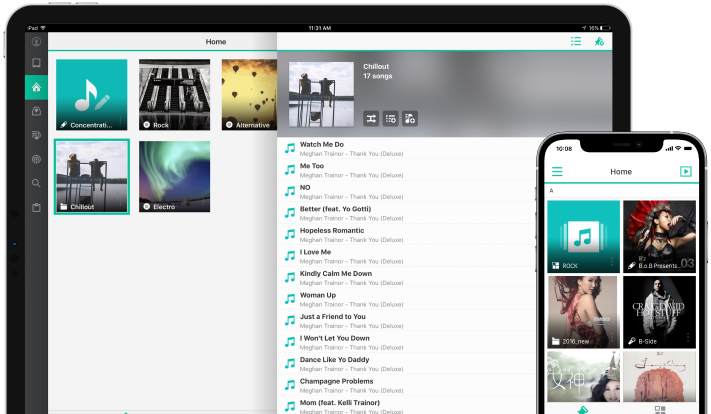Click the search magnifier icon in sidebar

click(36, 183)
